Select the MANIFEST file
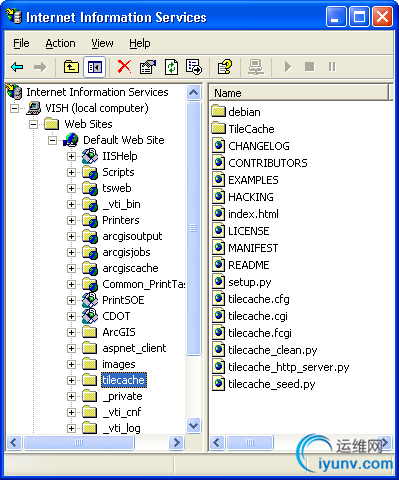399x480 pixels. pos(253,248)
